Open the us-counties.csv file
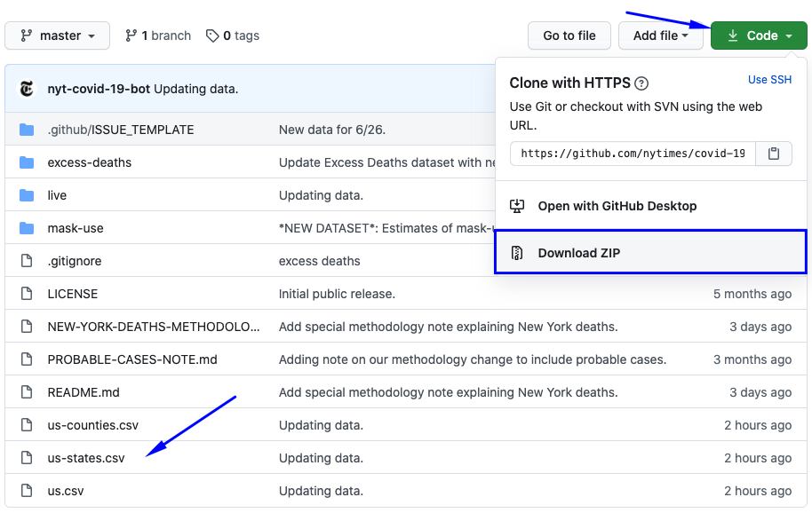The image size is (812, 513). [93, 425]
